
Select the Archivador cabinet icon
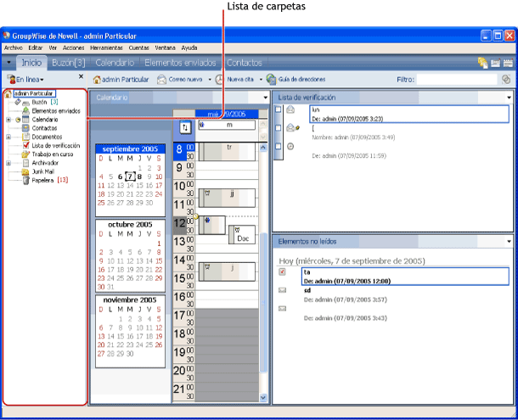25,163
